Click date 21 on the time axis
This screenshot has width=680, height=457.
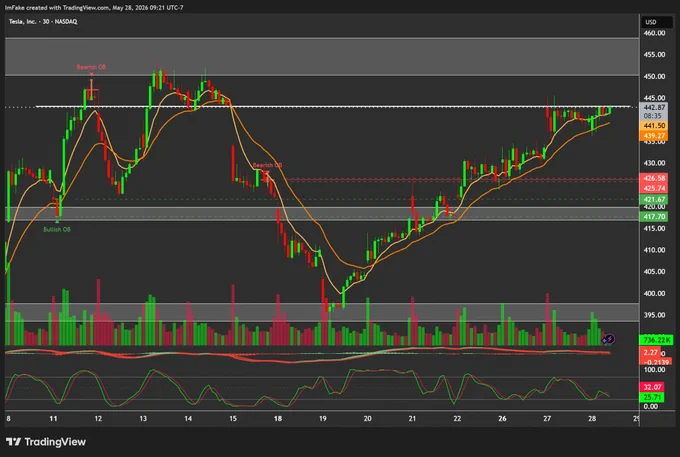pyautogui.click(x=412, y=418)
